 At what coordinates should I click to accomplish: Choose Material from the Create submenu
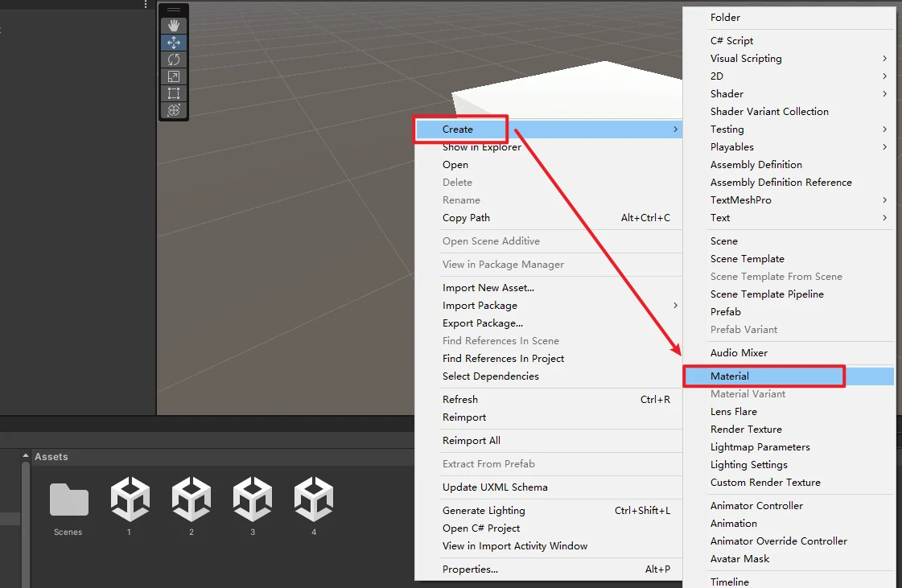[x=730, y=376]
